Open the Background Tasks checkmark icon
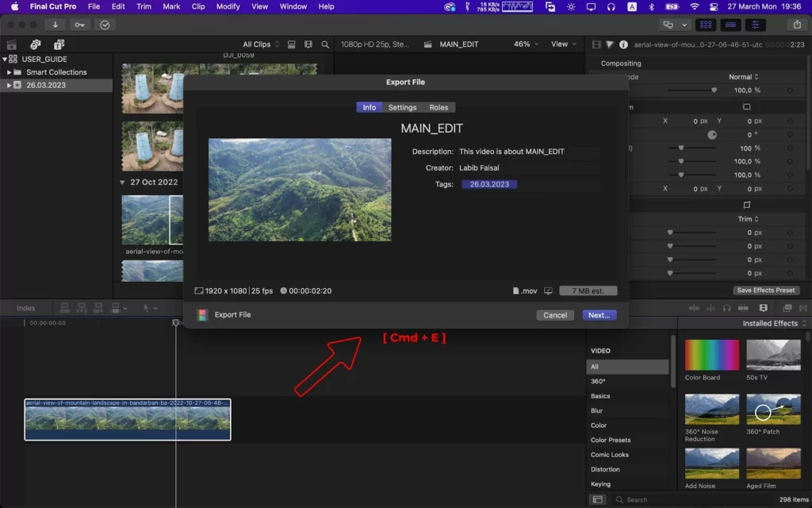 point(105,25)
